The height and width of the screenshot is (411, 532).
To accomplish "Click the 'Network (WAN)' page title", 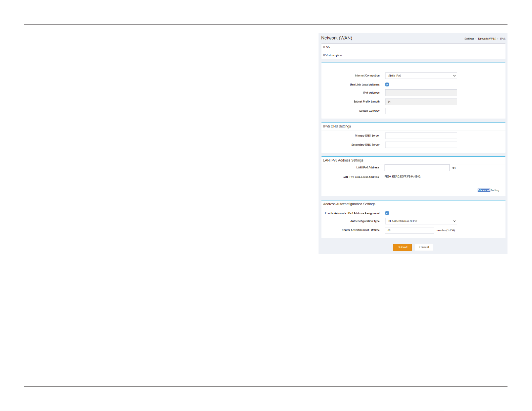I will (x=337, y=38).
